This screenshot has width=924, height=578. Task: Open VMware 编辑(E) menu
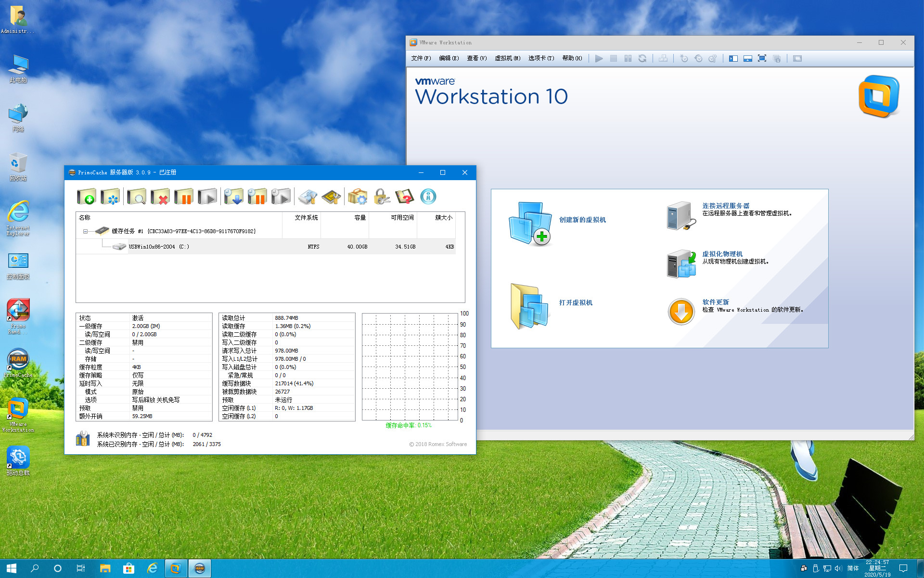(449, 58)
